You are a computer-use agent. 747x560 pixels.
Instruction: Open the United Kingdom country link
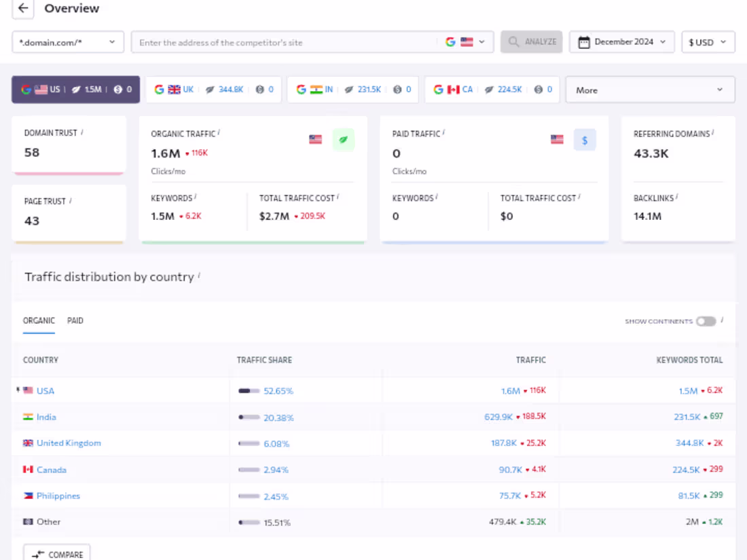tap(69, 443)
